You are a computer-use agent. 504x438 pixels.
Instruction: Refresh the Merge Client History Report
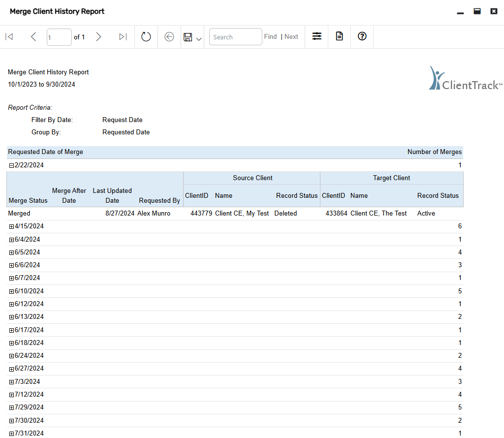[146, 36]
